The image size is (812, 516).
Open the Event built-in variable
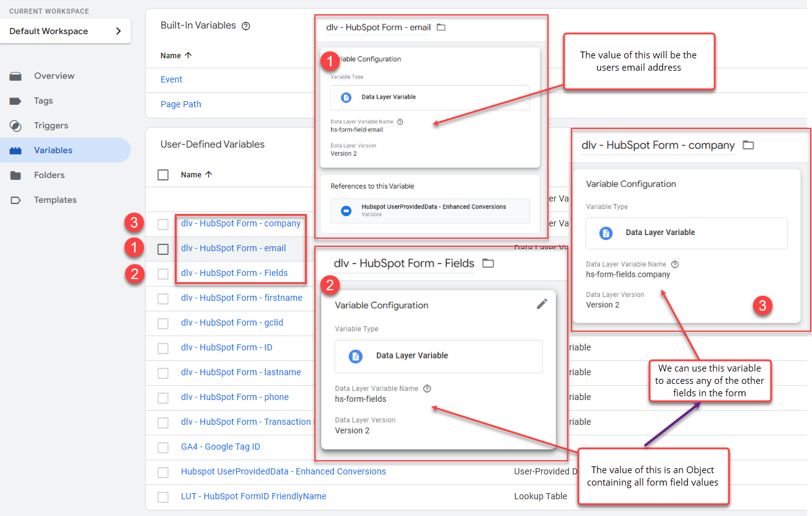pyautogui.click(x=171, y=79)
